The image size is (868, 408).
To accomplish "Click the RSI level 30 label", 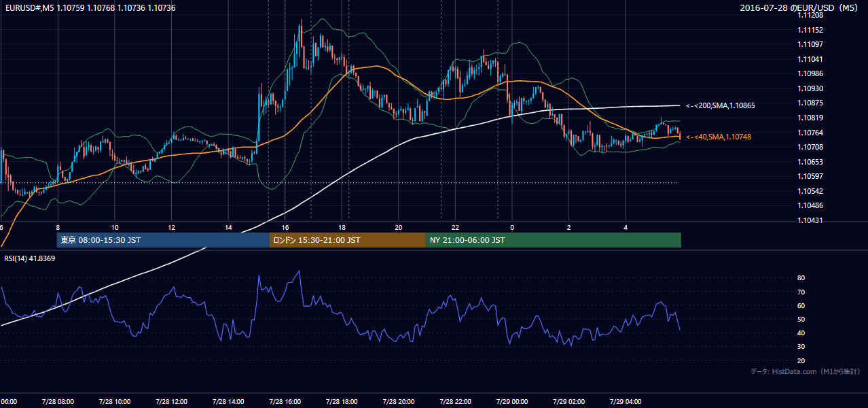I will [x=801, y=347].
